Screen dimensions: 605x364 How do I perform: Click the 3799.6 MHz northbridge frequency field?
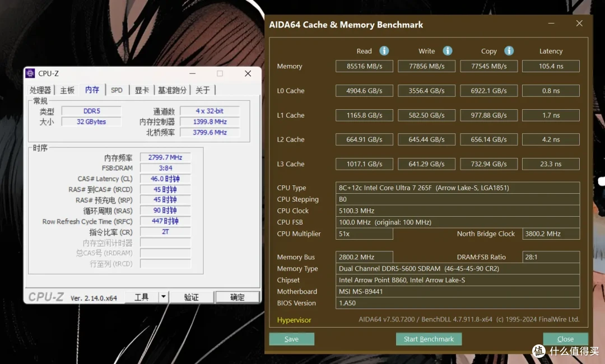210,133
